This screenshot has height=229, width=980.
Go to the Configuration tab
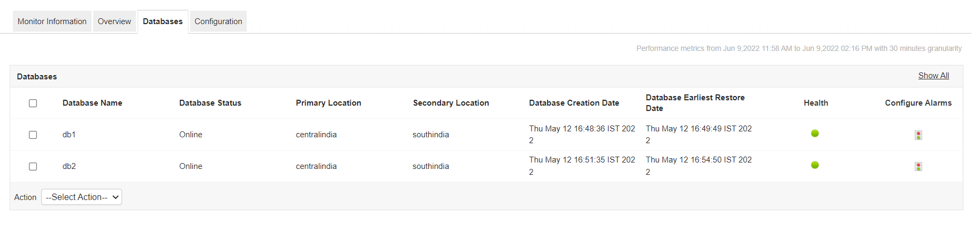[218, 21]
